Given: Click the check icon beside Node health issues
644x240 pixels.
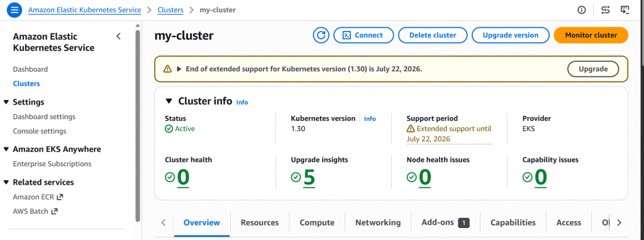Looking at the screenshot, I should click(x=411, y=177).
